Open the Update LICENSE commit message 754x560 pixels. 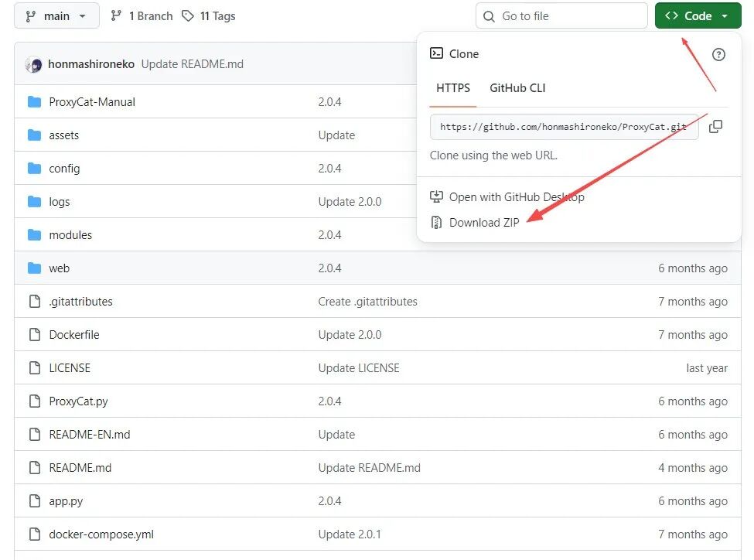(x=359, y=368)
